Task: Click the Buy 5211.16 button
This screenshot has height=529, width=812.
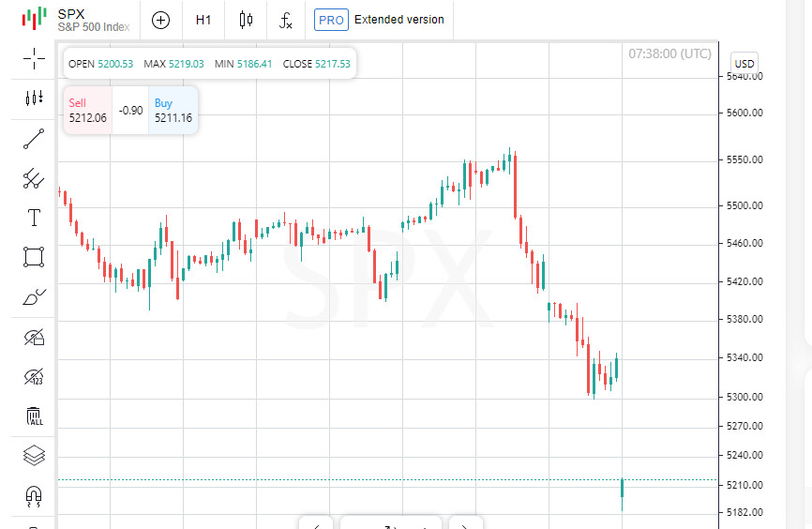Action: (173, 111)
